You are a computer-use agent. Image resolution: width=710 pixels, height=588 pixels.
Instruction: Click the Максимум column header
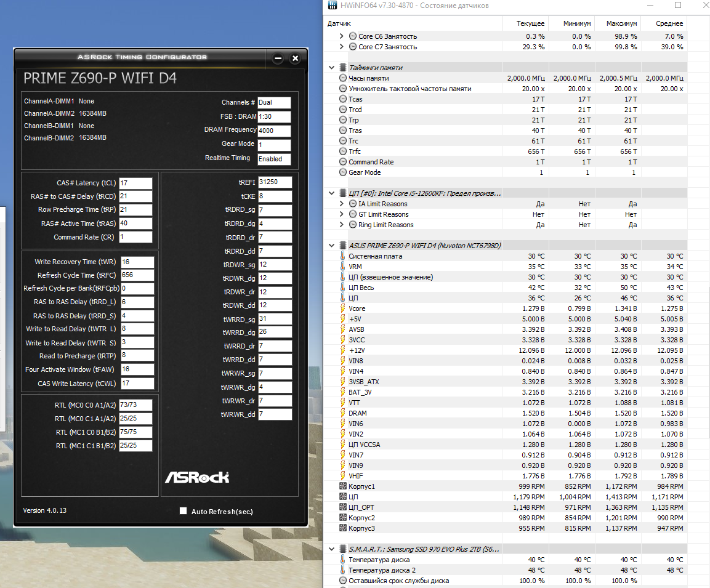(618, 23)
